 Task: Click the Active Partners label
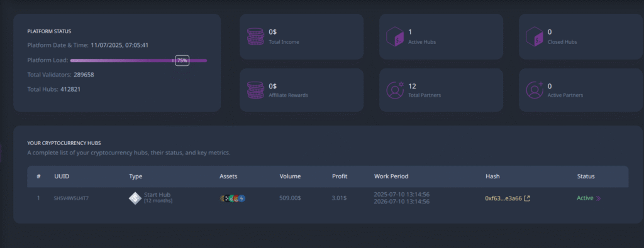pos(565,95)
